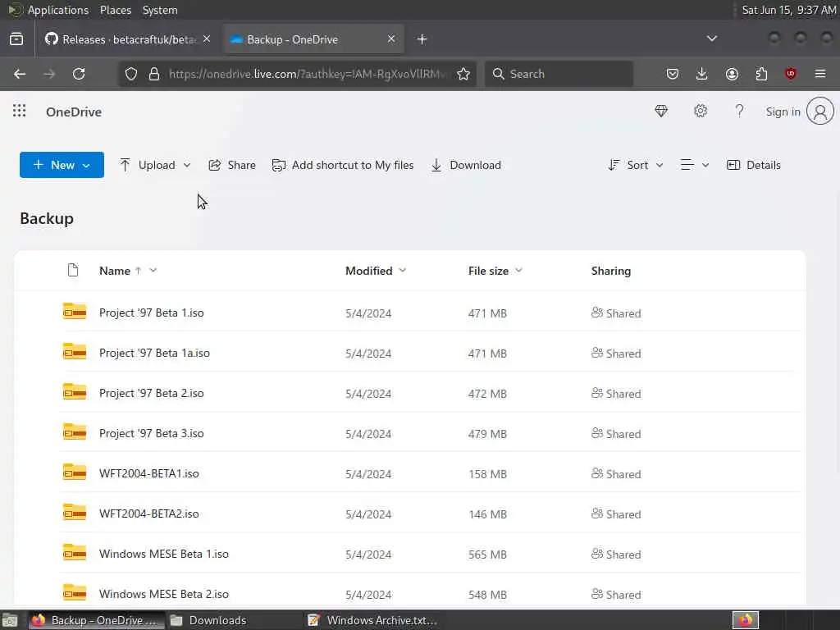Open the extensions puzzle icon
Viewport: 840px width, 630px height.
tap(761, 74)
